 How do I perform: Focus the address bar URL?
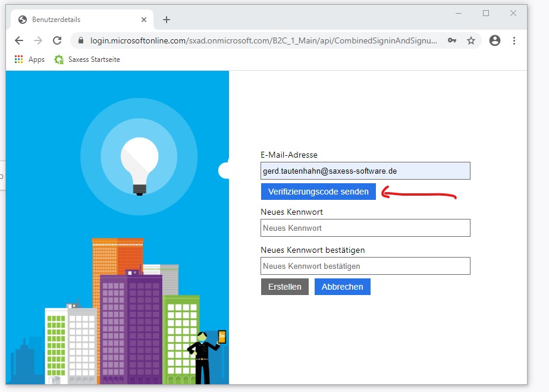tap(262, 40)
